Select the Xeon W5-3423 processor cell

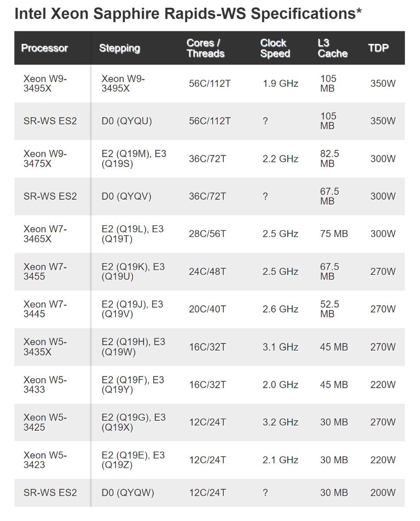pos(45,460)
